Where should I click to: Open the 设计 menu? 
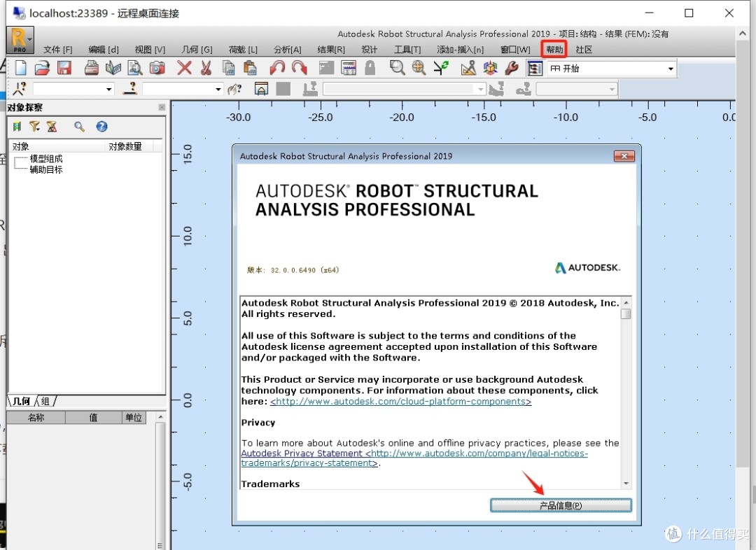pos(370,49)
